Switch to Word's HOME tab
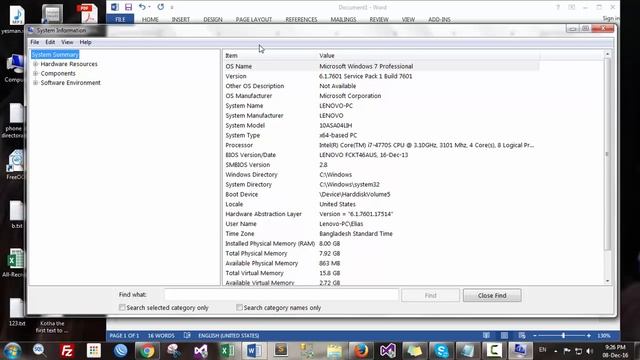This screenshot has width=640, height=360. (x=150, y=19)
